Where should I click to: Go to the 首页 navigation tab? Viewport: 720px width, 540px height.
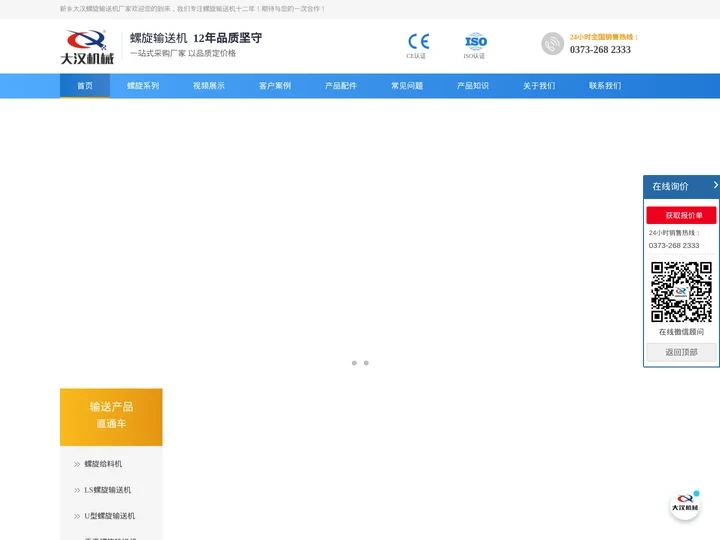(x=85, y=86)
